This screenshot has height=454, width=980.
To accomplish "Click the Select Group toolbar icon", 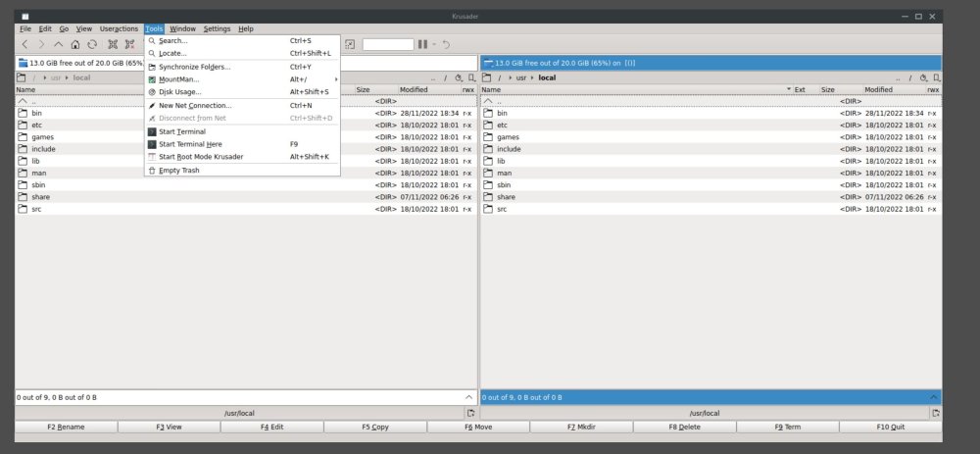I will click(x=113, y=44).
